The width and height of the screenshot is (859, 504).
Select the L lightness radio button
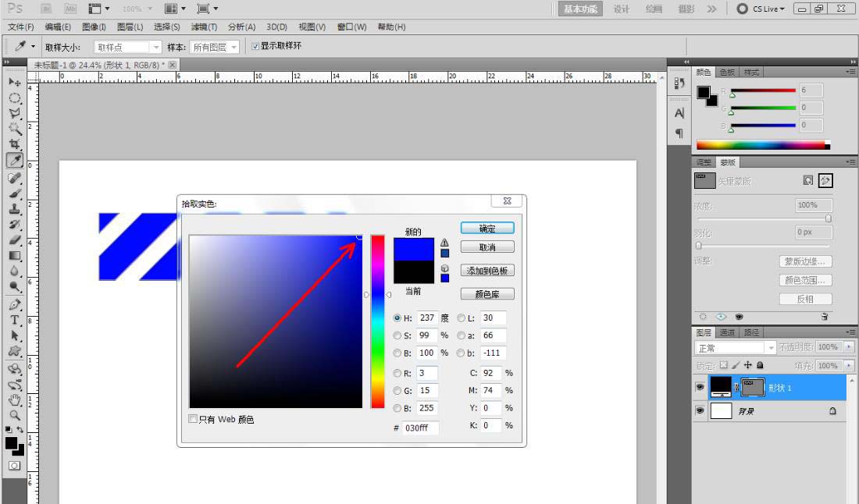[x=462, y=318]
